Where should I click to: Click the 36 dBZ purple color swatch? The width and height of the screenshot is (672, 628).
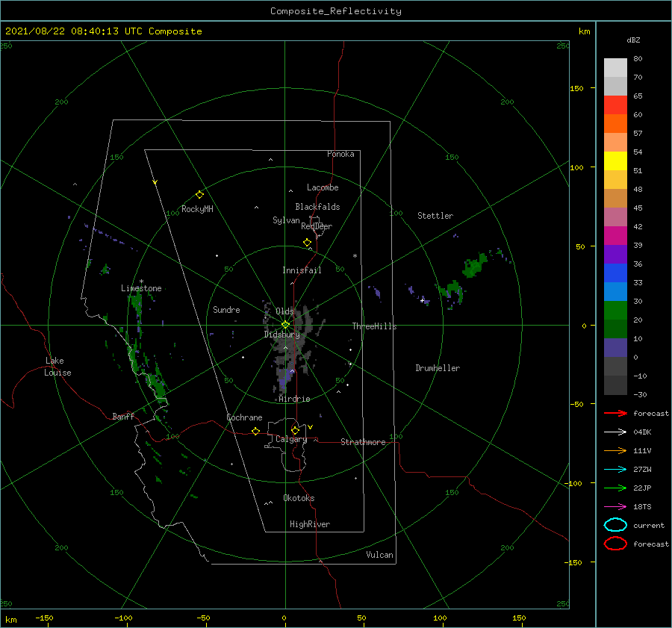click(x=615, y=254)
